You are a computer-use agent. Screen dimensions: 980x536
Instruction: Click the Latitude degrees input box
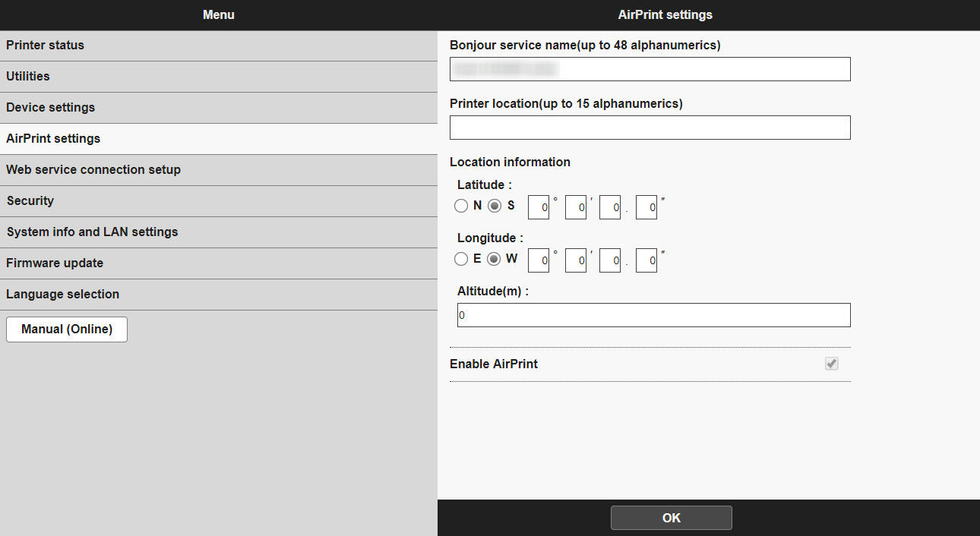tap(539, 207)
